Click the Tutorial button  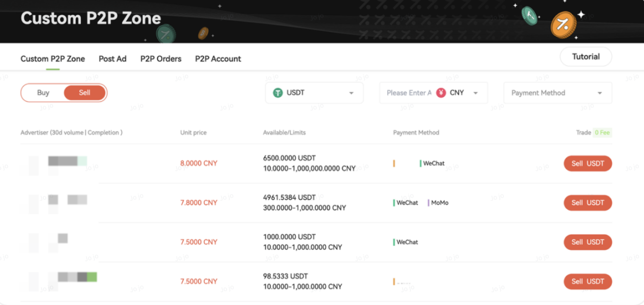pos(585,57)
